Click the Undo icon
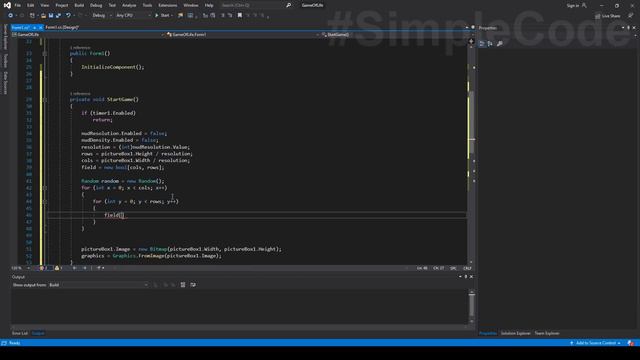Screen dimensions: 640x360 coord(68,16)
